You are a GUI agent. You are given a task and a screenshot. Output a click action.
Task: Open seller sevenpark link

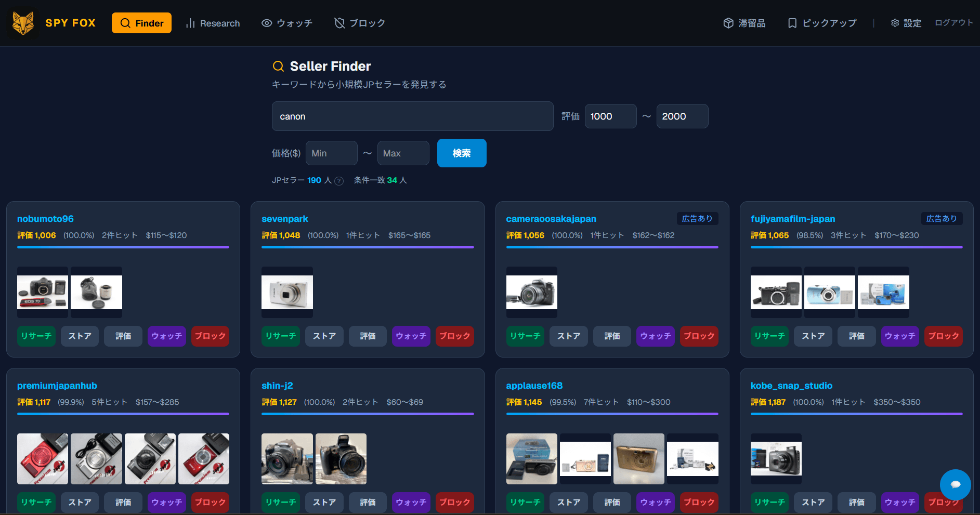pos(285,219)
